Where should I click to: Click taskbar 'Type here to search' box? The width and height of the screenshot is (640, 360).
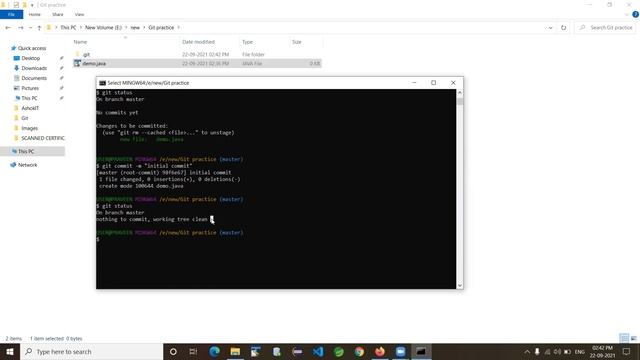[91, 351]
